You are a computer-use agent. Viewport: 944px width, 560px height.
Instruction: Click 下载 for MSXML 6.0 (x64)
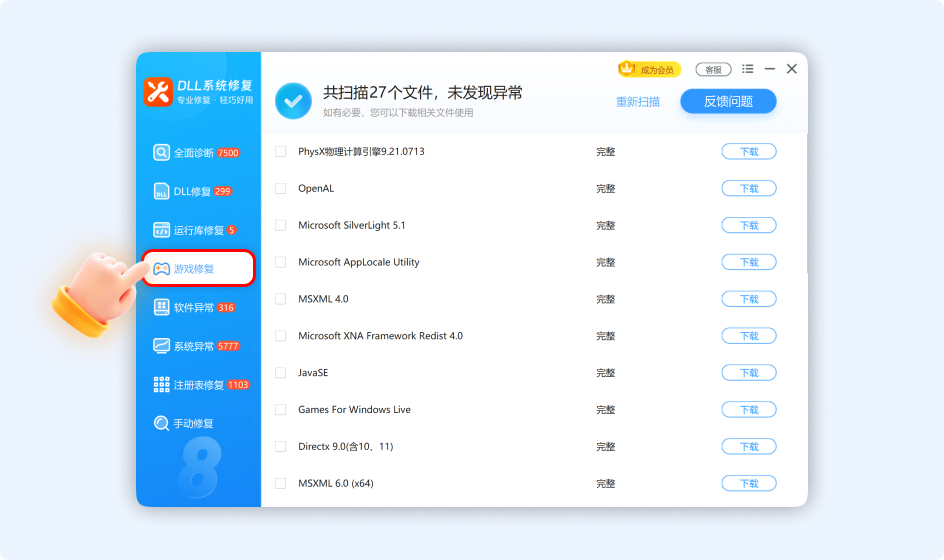[x=749, y=483]
